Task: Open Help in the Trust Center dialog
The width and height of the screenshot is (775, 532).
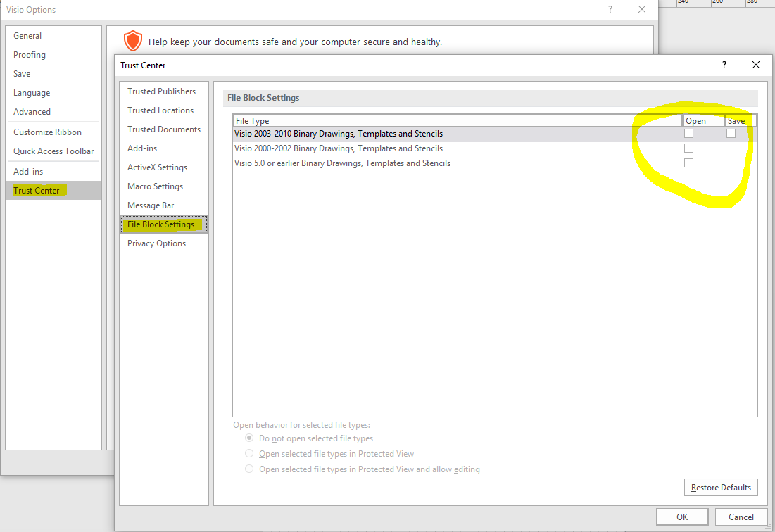Action: click(x=724, y=65)
